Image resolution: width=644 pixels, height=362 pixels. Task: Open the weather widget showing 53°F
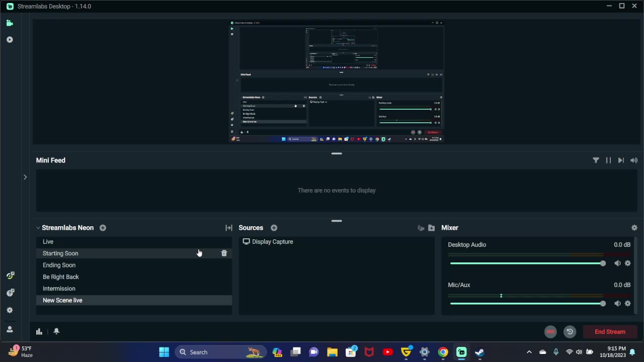coord(20,352)
